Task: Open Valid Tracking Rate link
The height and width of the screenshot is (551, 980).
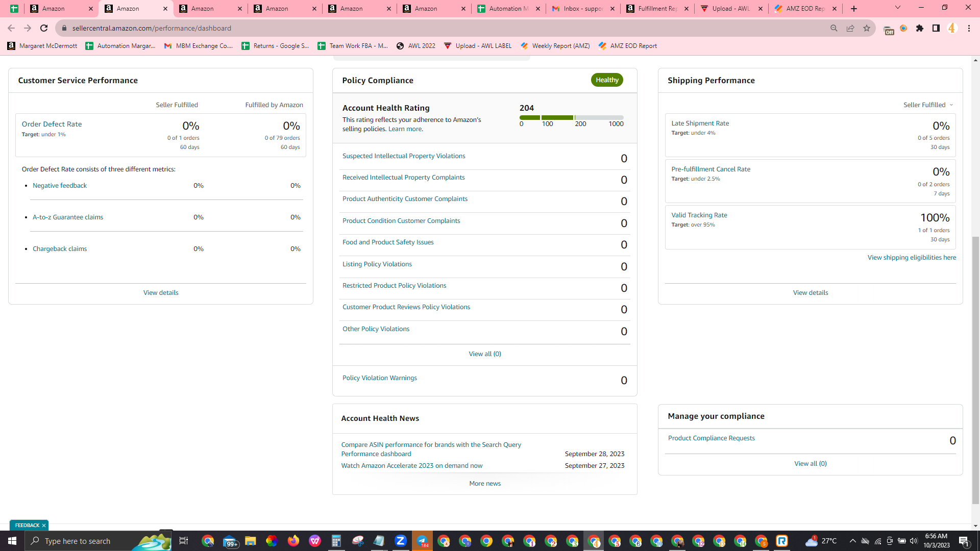Action: [699, 215]
